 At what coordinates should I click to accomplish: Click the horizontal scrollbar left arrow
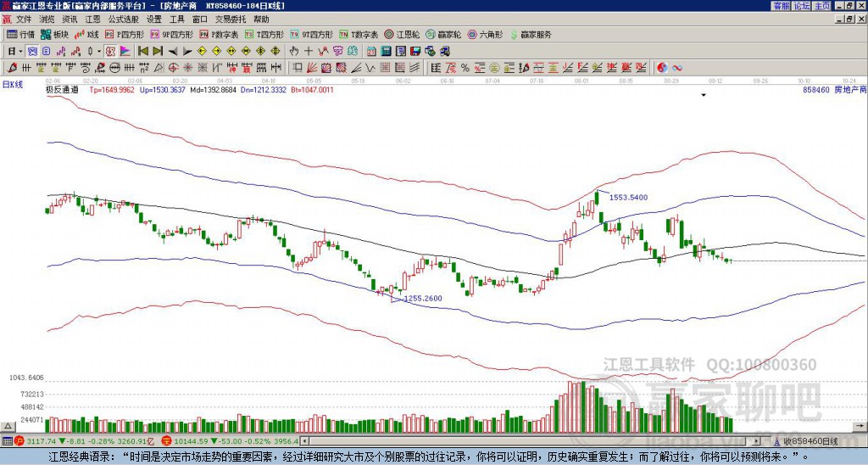[x=305, y=441]
